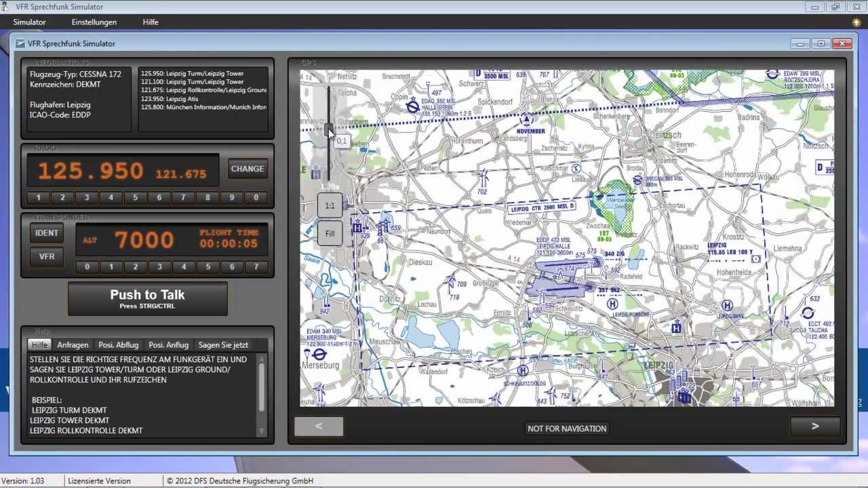Click transponder keypad digit 1

111,267
